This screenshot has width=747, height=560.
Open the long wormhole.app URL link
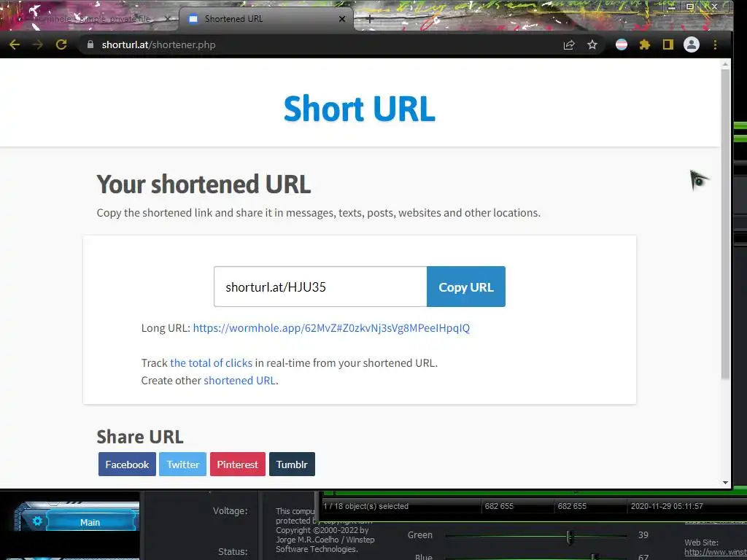(331, 327)
